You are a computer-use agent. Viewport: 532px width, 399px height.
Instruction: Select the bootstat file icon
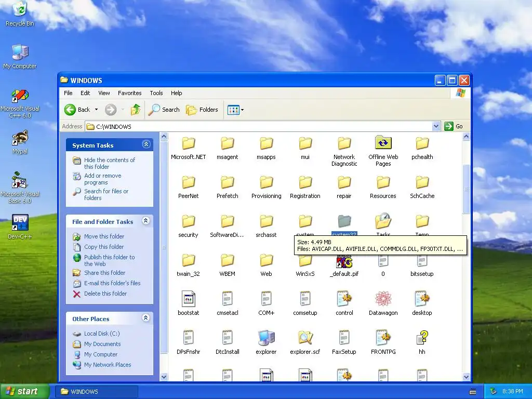pyautogui.click(x=188, y=299)
